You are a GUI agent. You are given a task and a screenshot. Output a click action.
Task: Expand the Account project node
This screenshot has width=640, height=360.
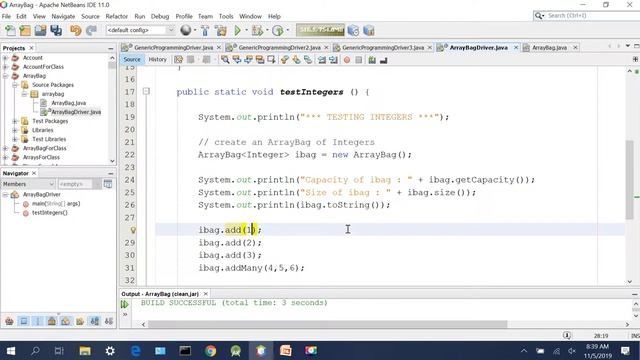[5, 58]
